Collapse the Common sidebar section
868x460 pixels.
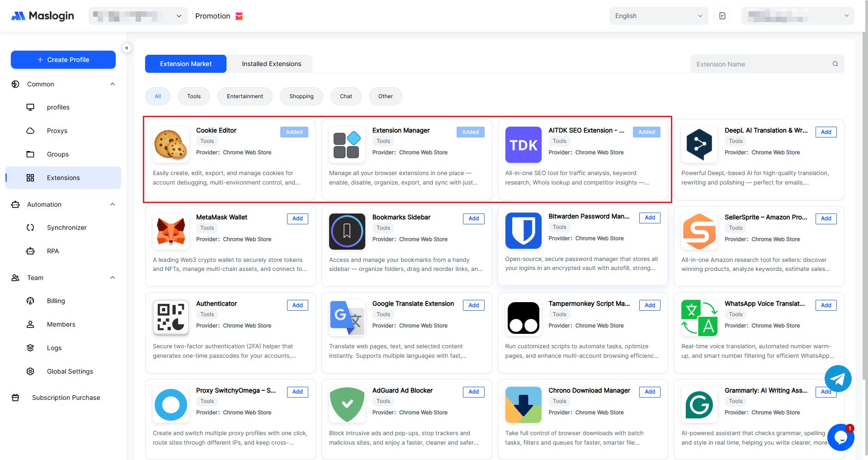pyautogui.click(x=113, y=84)
